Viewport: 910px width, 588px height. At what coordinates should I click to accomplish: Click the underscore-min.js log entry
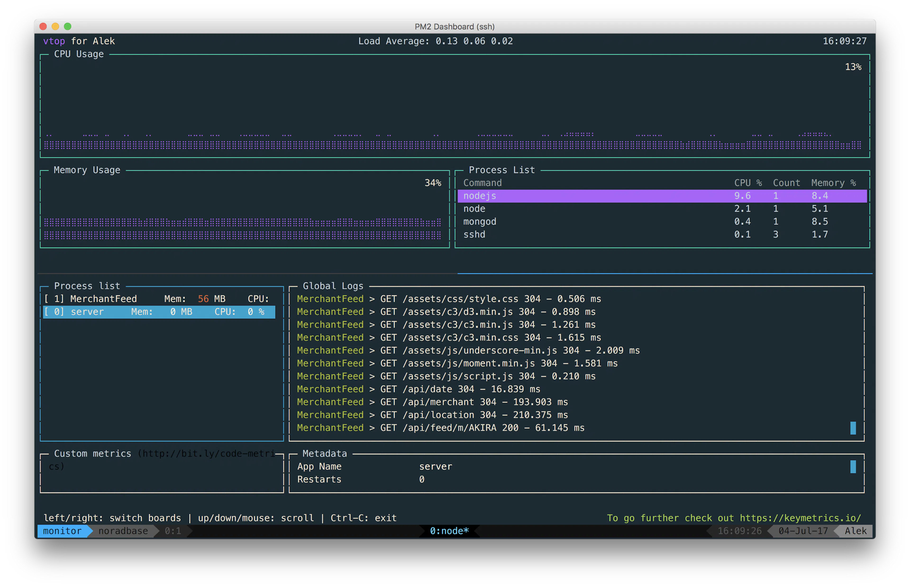click(x=468, y=350)
